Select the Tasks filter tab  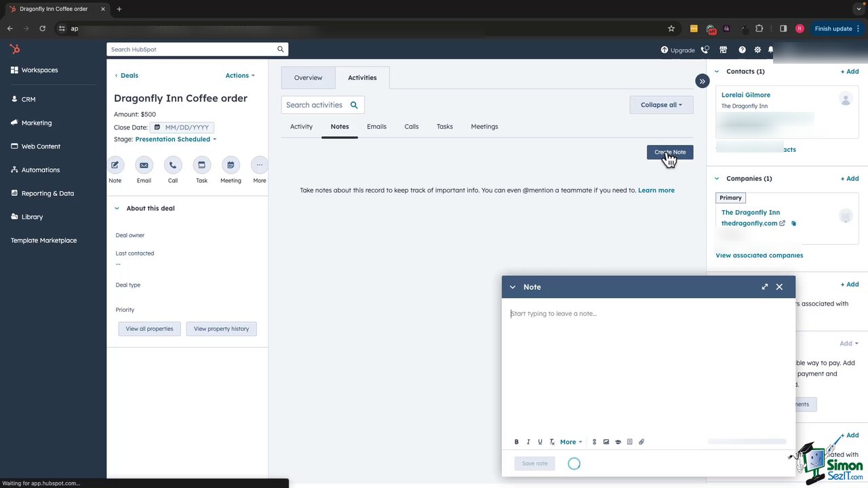click(445, 127)
